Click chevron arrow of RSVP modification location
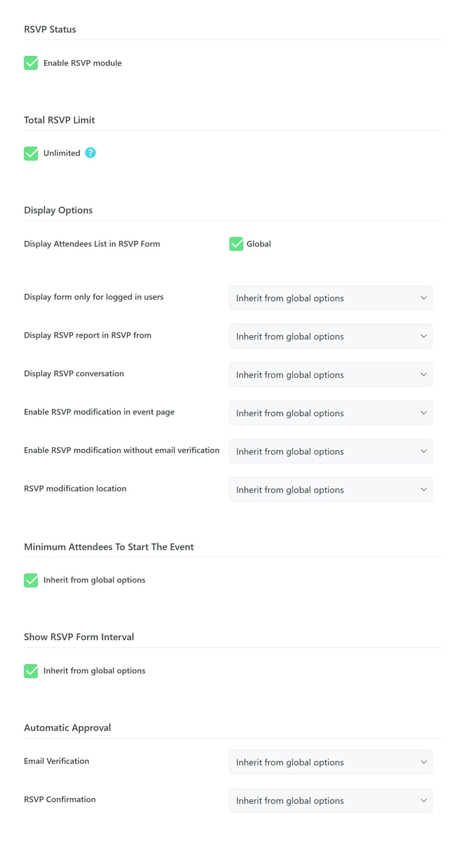The height and width of the screenshot is (868, 467). 424,489
